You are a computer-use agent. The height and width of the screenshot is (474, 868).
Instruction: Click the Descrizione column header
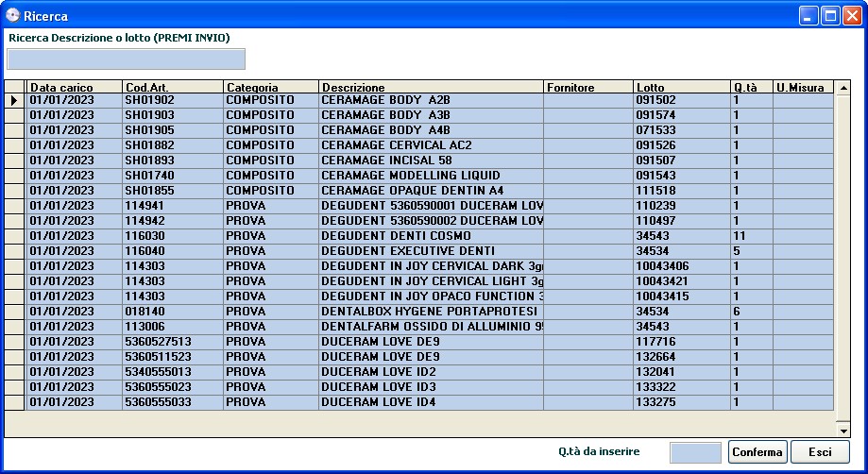[x=432, y=87]
